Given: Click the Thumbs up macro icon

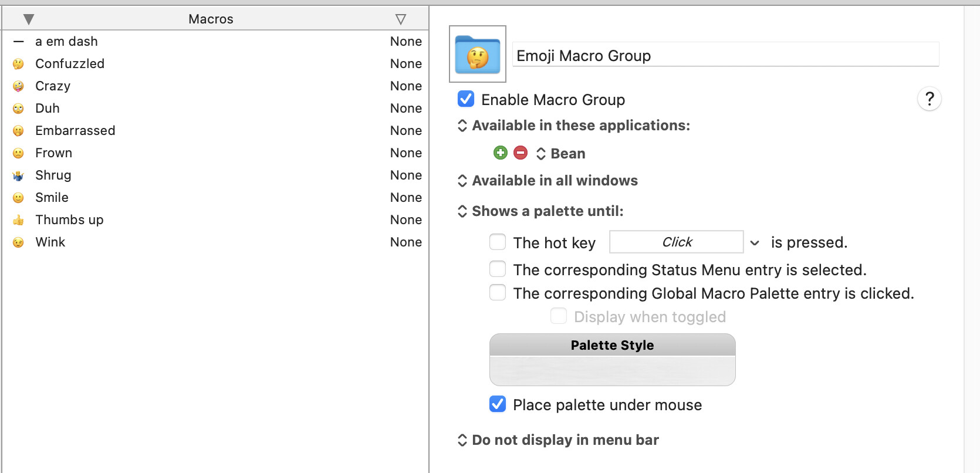Looking at the screenshot, I should tap(19, 220).
